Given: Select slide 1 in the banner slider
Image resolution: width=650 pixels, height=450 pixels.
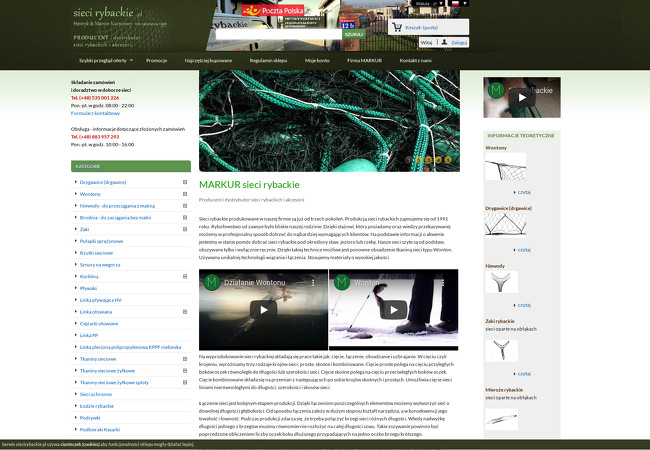Looking at the screenshot, I should (409, 160).
